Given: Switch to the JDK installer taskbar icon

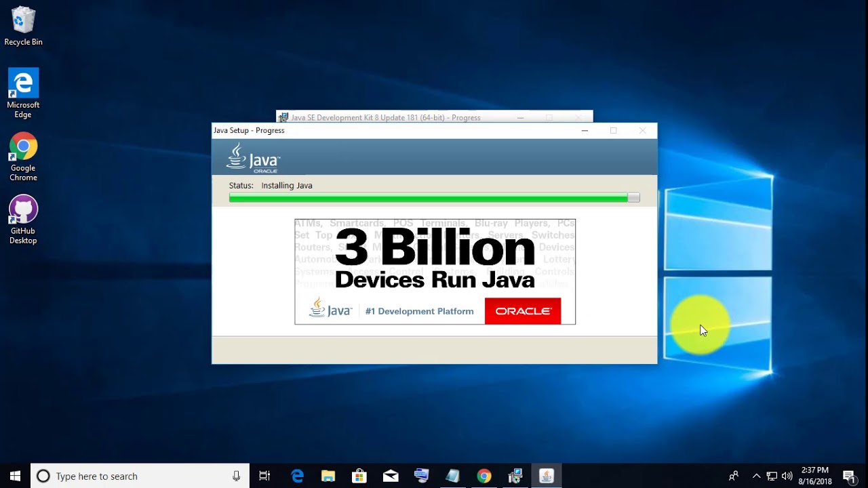Looking at the screenshot, I should pos(515,476).
